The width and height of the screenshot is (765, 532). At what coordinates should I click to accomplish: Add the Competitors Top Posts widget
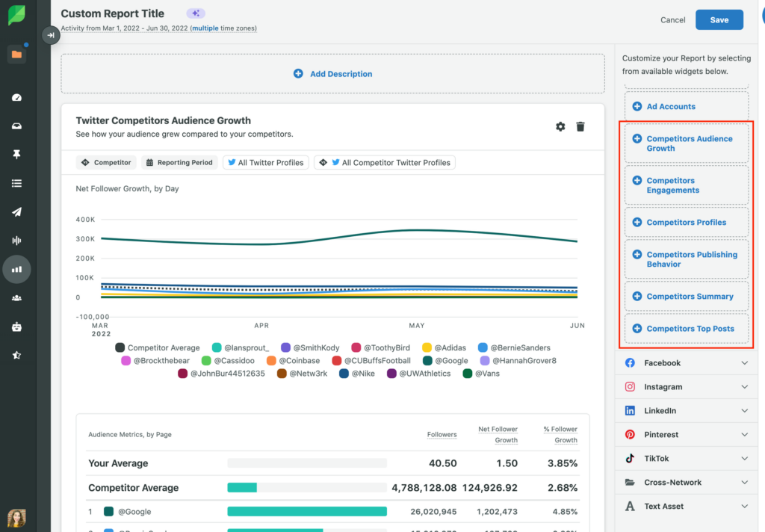tap(687, 329)
